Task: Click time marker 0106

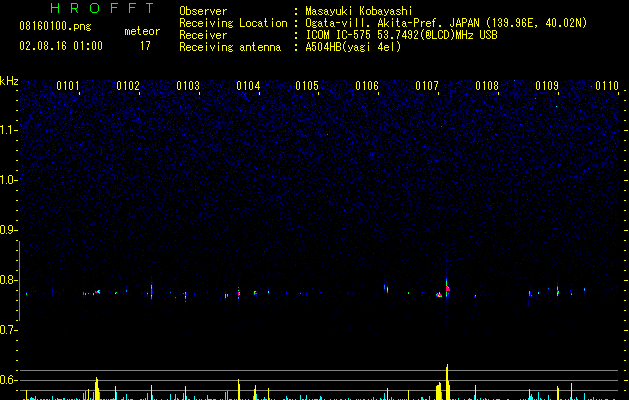Action: tap(367, 86)
